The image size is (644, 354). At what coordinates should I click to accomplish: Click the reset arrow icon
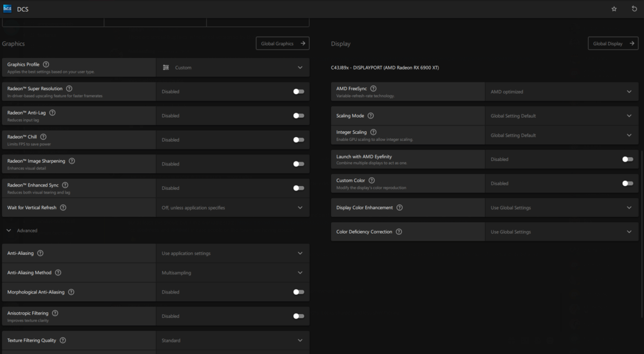[634, 9]
